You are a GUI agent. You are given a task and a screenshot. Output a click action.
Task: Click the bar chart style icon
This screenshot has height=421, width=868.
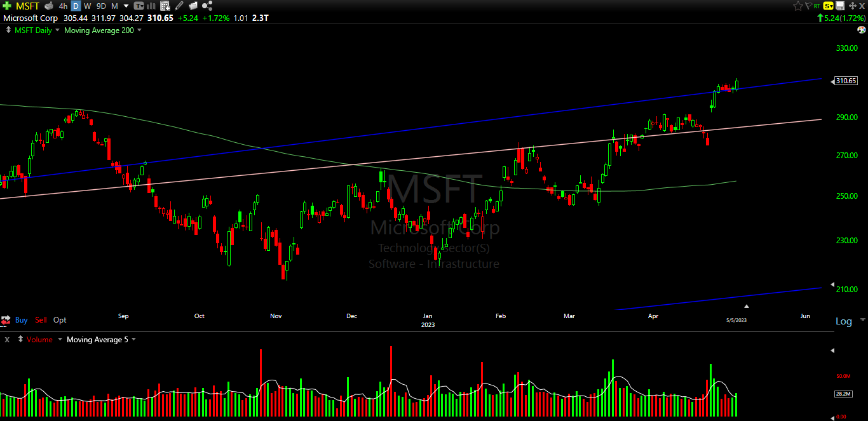coord(151,6)
